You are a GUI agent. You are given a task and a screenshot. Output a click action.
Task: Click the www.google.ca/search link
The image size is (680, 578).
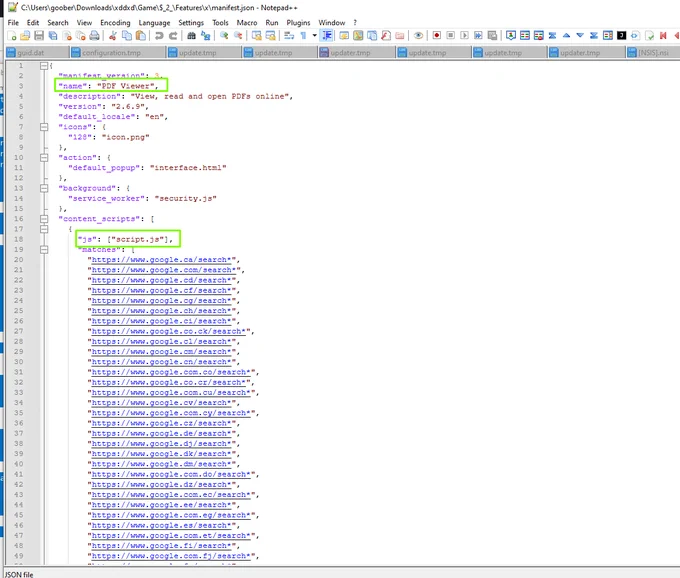tap(161, 260)
